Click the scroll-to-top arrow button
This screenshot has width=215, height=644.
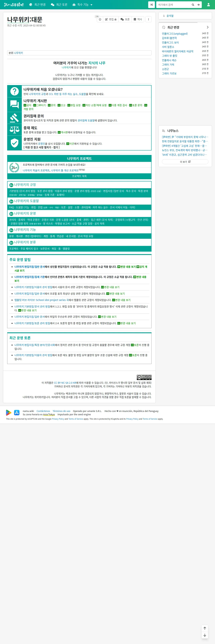pos(205,628)
